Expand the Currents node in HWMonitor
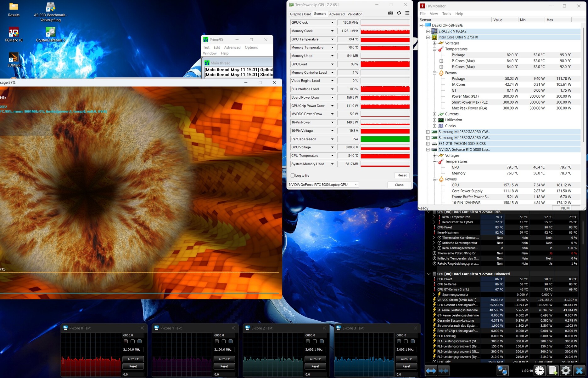Screen dimensions: 588x378 [434, 114]
